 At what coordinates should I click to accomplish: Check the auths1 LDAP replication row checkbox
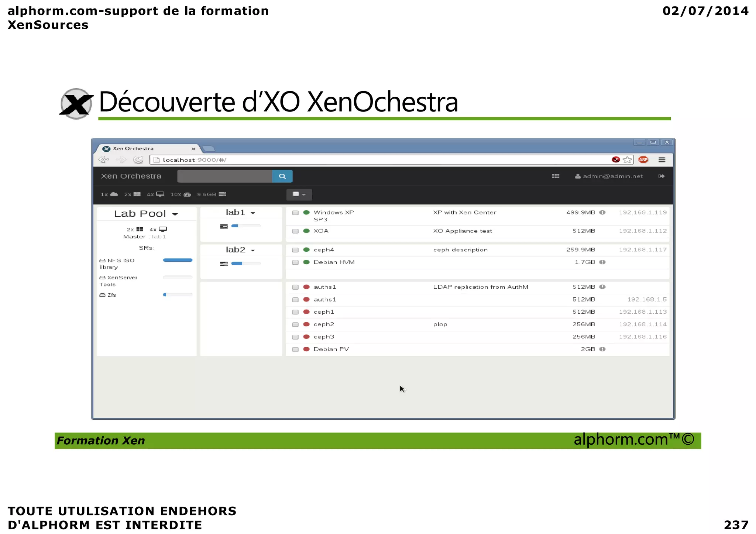point(295,287)
